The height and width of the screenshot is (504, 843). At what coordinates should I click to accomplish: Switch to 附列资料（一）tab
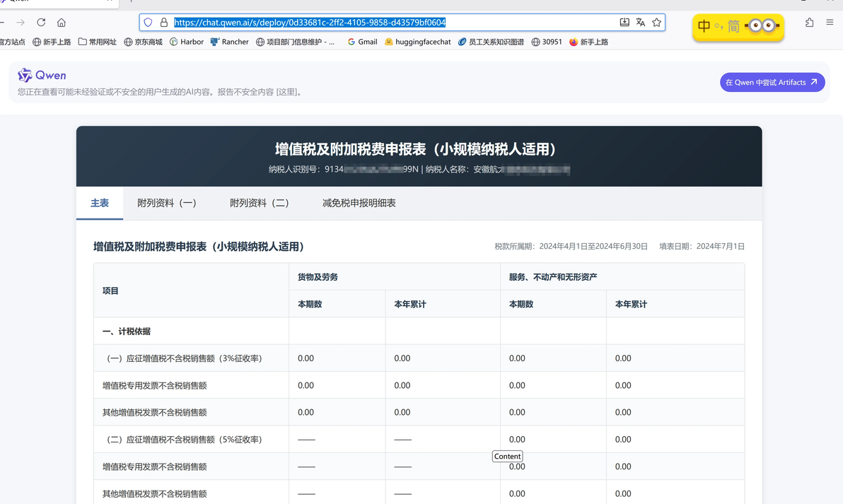(167, 203)
